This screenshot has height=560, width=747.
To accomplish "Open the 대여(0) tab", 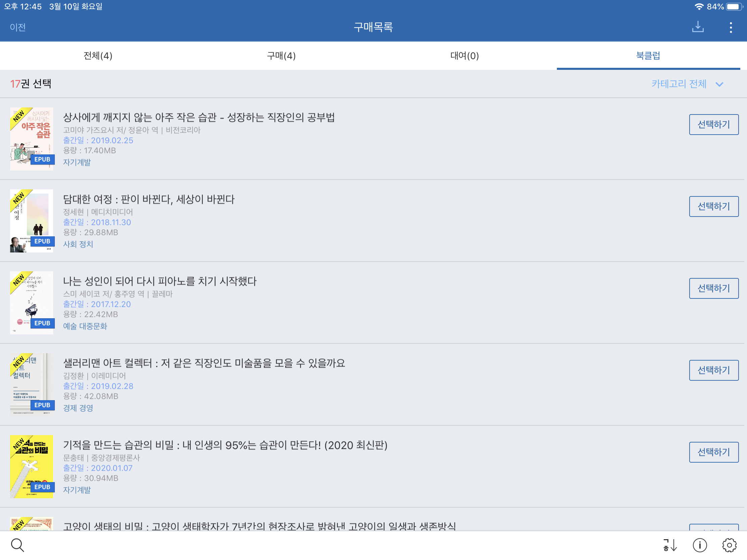I will (x=465, y=56).
